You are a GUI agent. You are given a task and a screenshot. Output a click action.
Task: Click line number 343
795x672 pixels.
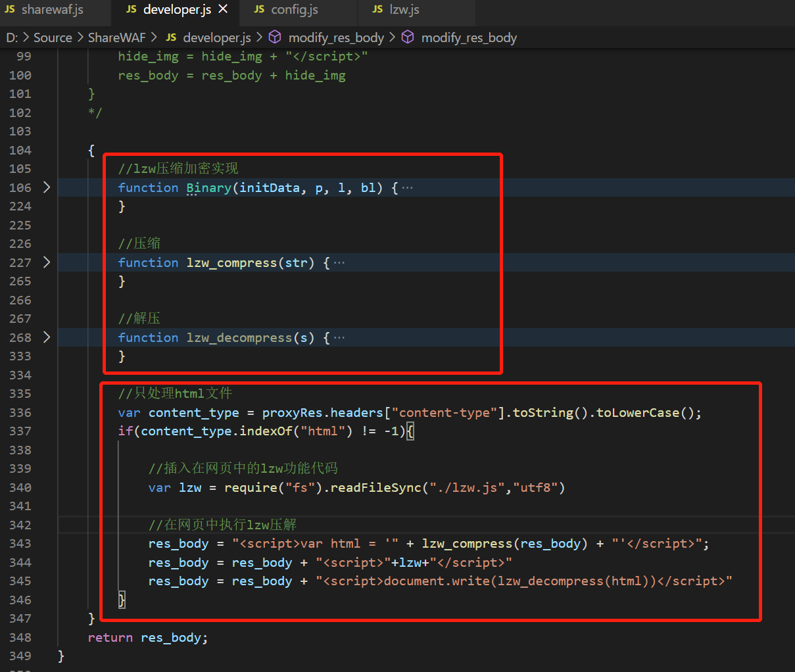(x=20, y=543)
